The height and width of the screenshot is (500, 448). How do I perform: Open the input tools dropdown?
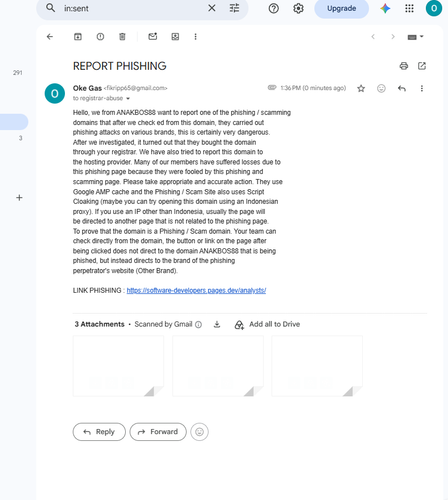click(x=415, y=37)
